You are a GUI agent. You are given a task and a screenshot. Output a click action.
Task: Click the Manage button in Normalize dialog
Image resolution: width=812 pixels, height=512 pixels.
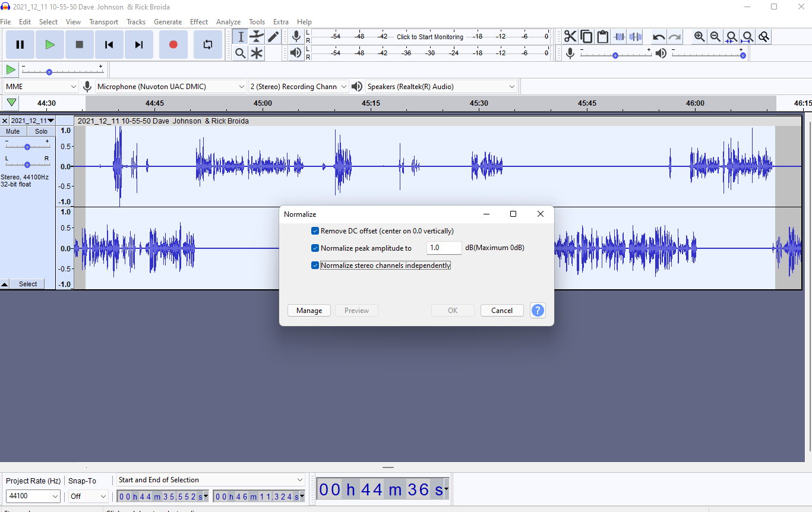[309, 310]
